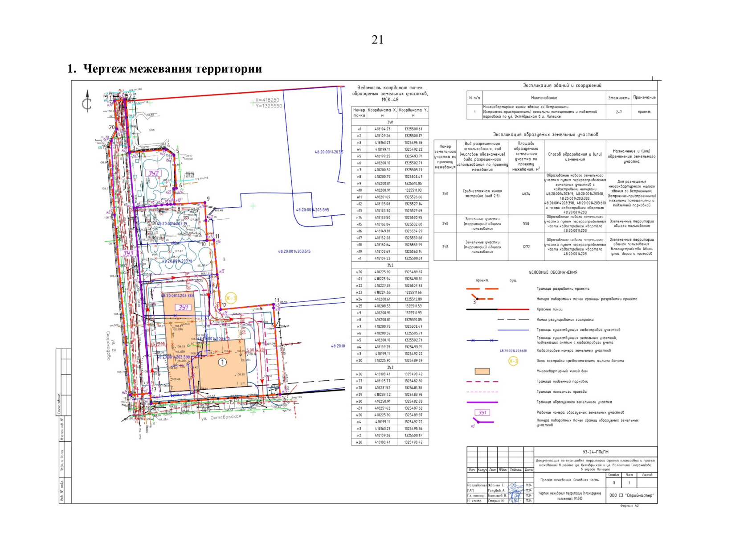Click the ЗУ1 sample box in legend
756x535 pixels.
[x=482, y=412]
